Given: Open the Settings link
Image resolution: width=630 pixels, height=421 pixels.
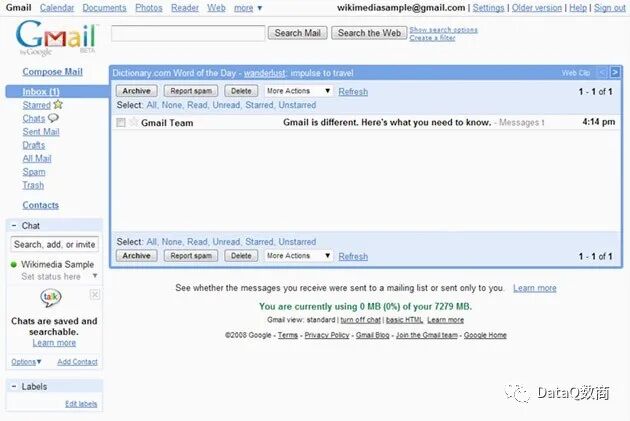Looking at the screenshot, I should (488, 8).
